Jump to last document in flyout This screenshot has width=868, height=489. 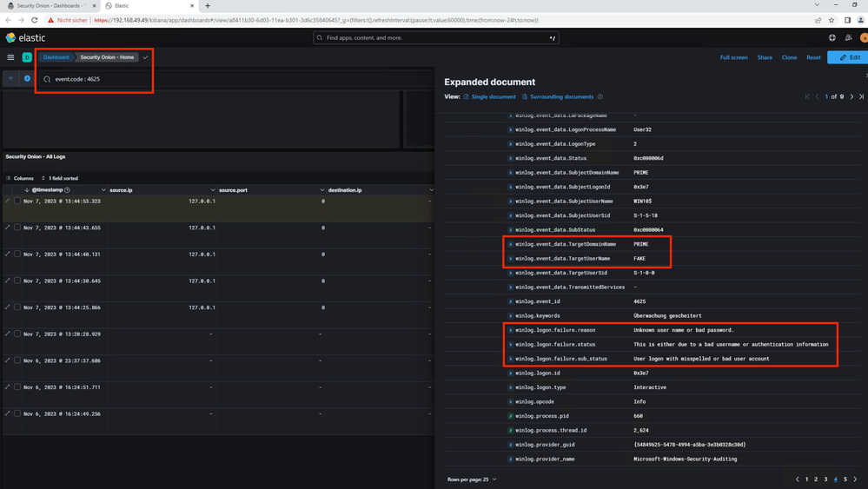(861, 96)
